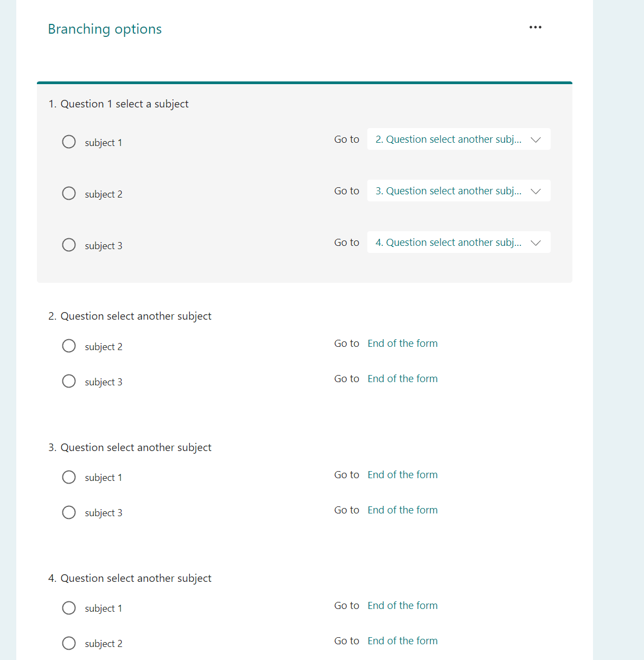Select subject 2 radio in Question 1
Image resolution: width=644 pixels, height=660 pixels.
69,193
